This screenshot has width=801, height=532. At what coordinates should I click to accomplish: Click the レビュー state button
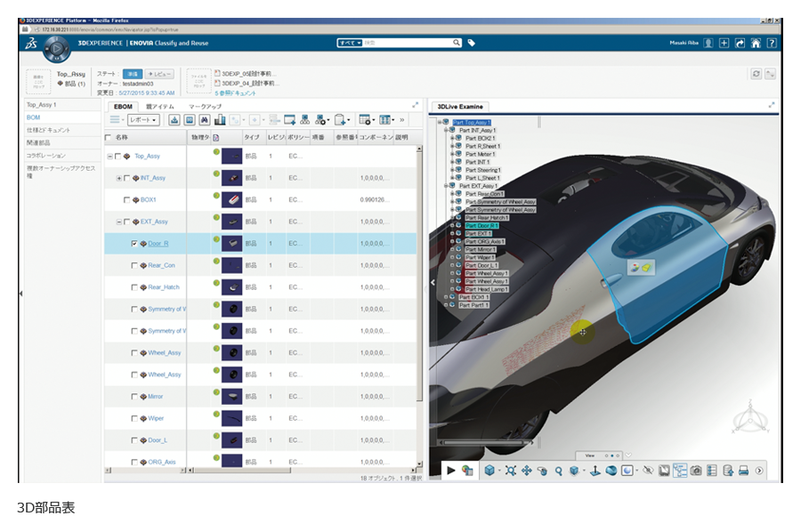160,74
